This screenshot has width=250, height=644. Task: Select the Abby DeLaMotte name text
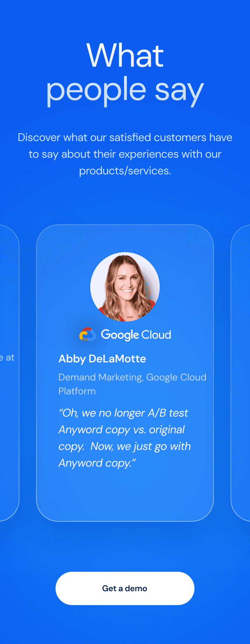pyautogui.click(x=102, y=359)
